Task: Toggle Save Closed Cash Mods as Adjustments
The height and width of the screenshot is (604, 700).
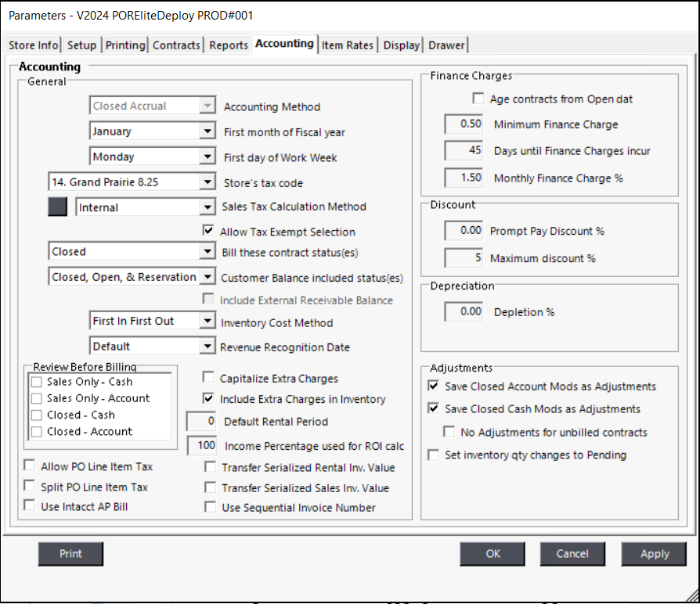Action: 433,408
